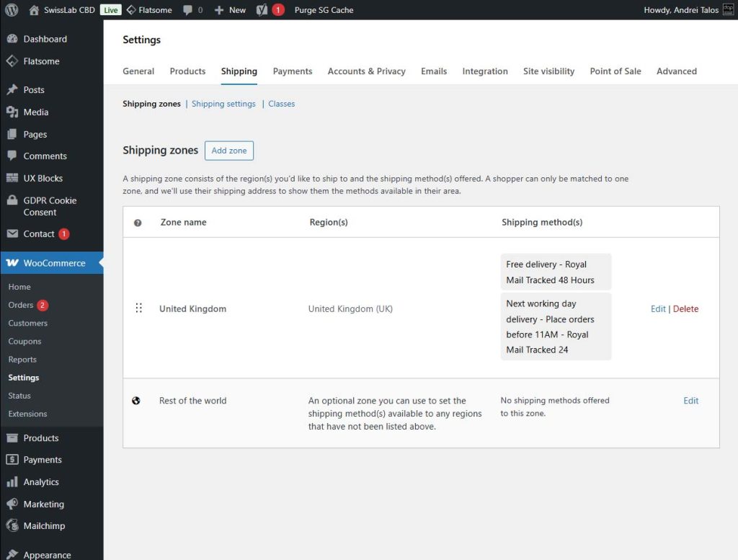Screen dimensions: 738x560
Task: Open the Shipping settings sub-link
Action: coord(223,104)
